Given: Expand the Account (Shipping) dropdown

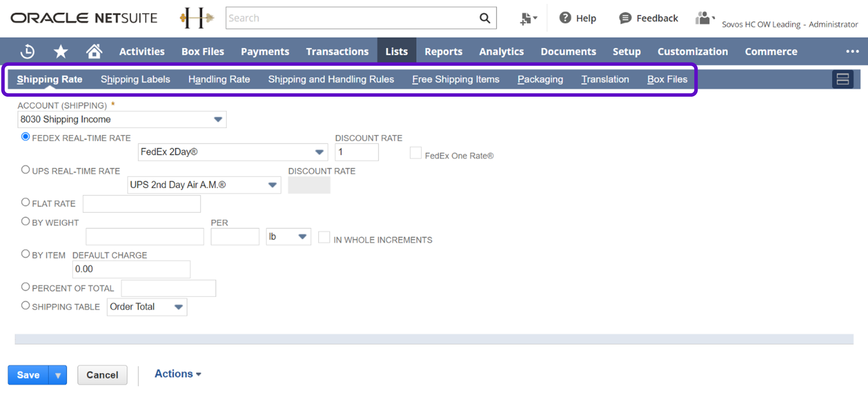Looking at the screenshot, I should 218,119.
